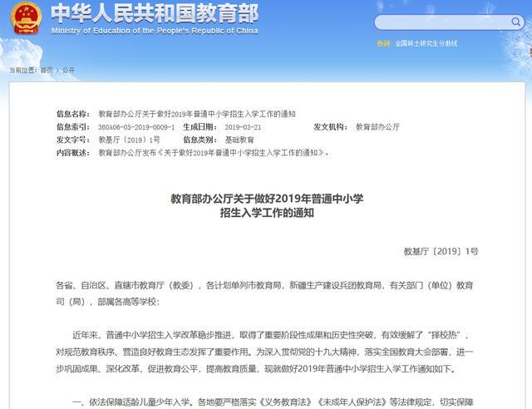Click the heading line 招生入学工作的通知

point(267,213)
